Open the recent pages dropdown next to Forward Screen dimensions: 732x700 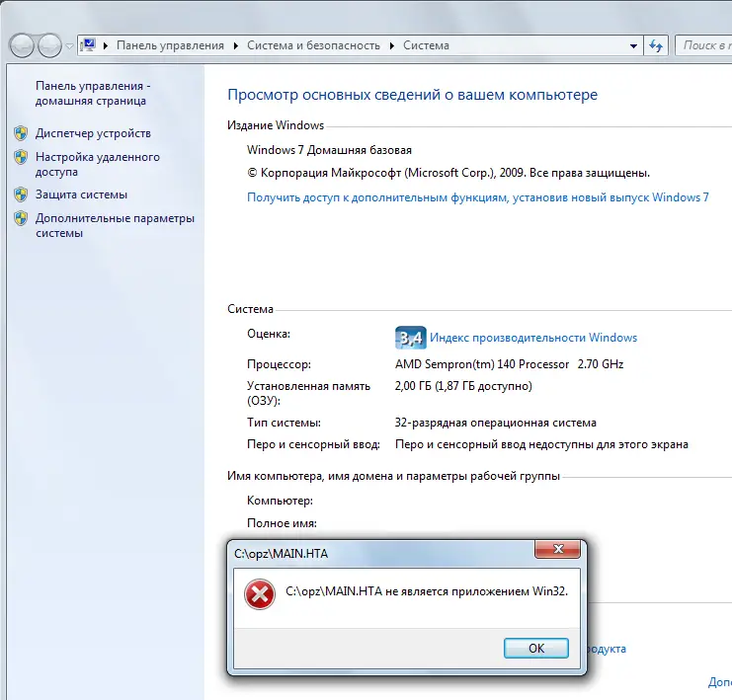(68, 45)
